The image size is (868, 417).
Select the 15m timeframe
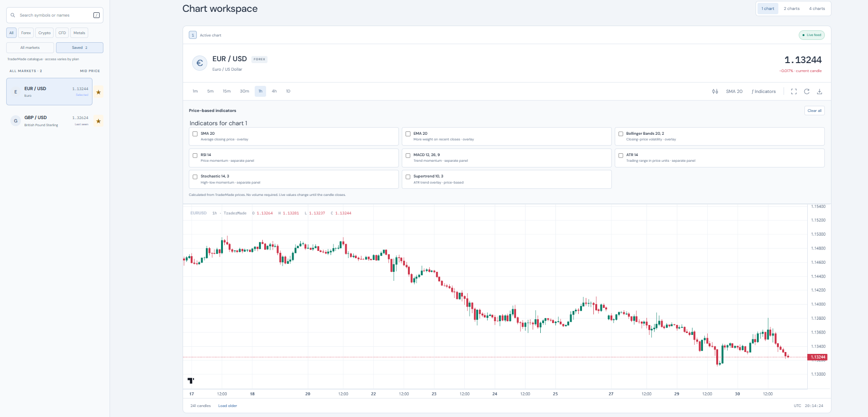(227, 91)
